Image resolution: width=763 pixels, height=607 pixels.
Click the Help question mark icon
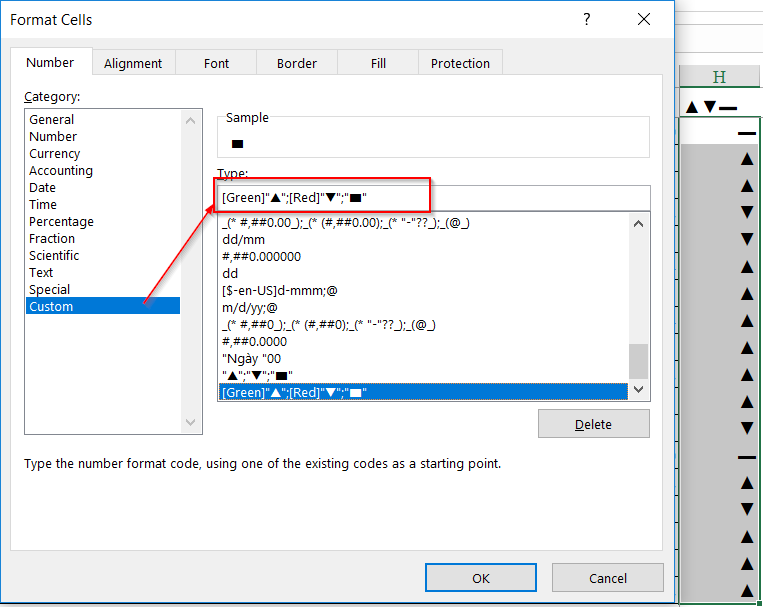(x=587, y=19)
